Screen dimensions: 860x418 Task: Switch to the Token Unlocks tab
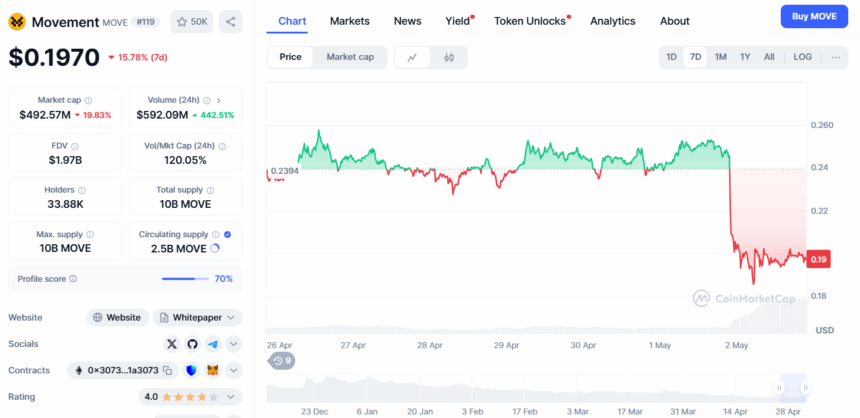coord(530,21)
